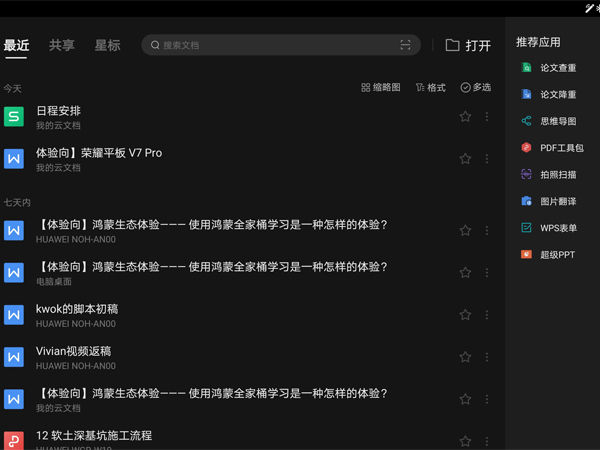The width and height of the screenshot is (600, 450).
Task: Click the Word icon of Vivian视频返稿
Action: pos(14,357)
